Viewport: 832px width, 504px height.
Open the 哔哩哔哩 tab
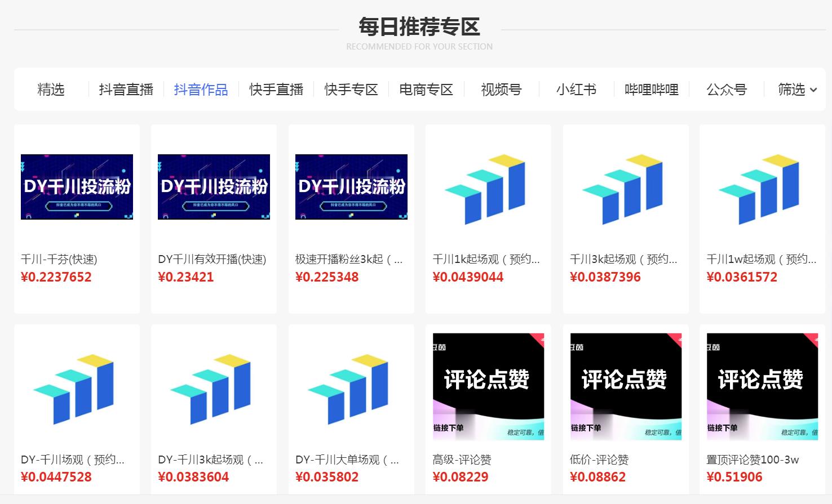[651, 89]
